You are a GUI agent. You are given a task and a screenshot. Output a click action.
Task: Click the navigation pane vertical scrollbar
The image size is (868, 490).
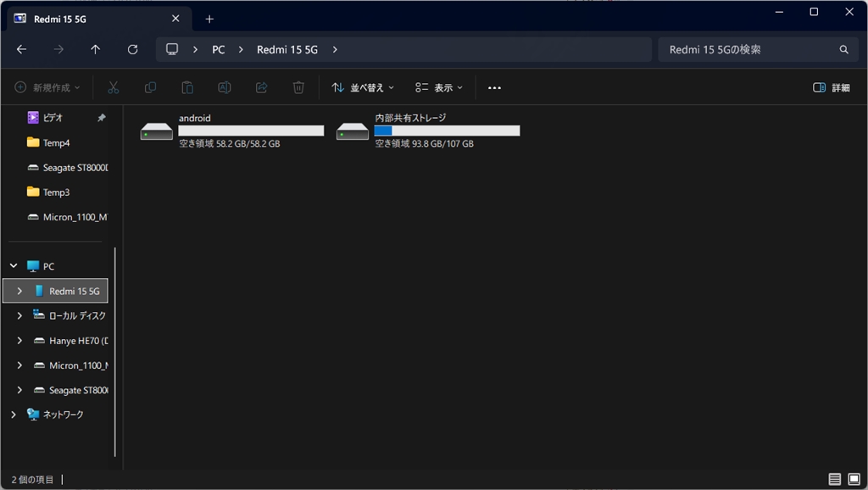pyautogui.click(x=115, y=352)
